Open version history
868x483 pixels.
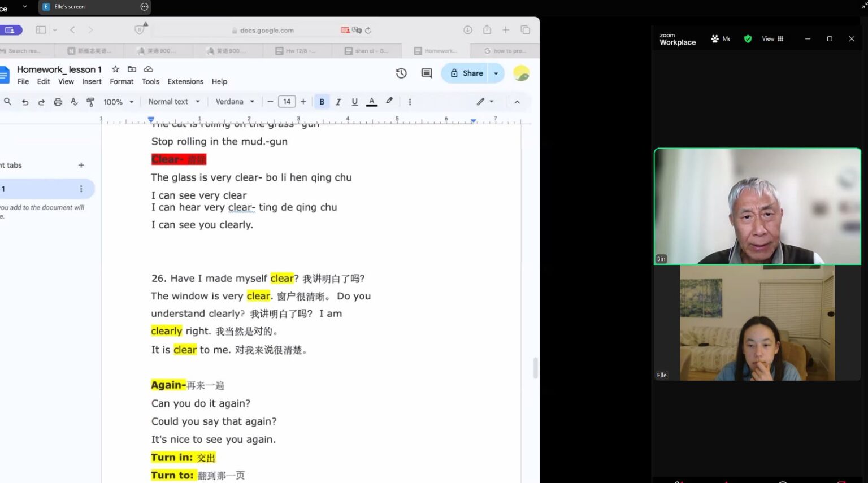click(401, 73)
